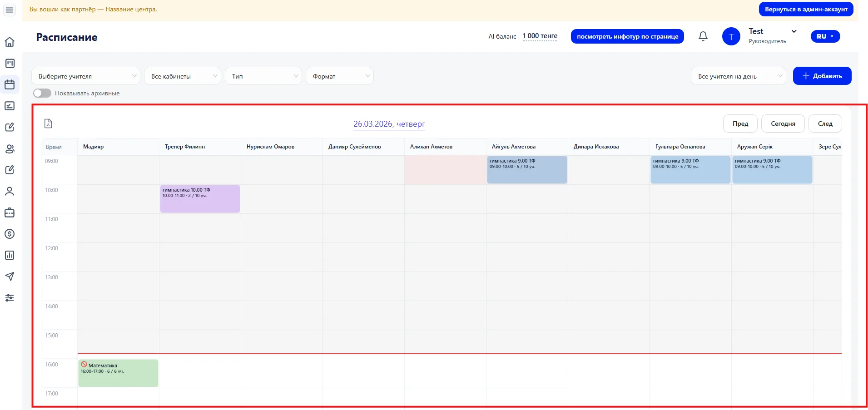Screen dimensions: 868x410
Task: Open the Формат filter dropdown
Action: 340,76
